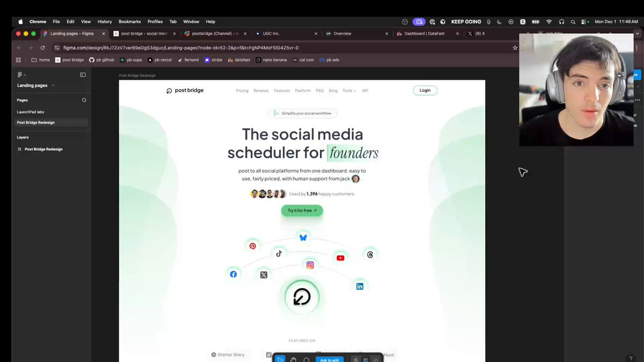Click the Pinterest icon in the design
Screen dimensions: 644x362
pyautogui.click(x=253, y=246)
